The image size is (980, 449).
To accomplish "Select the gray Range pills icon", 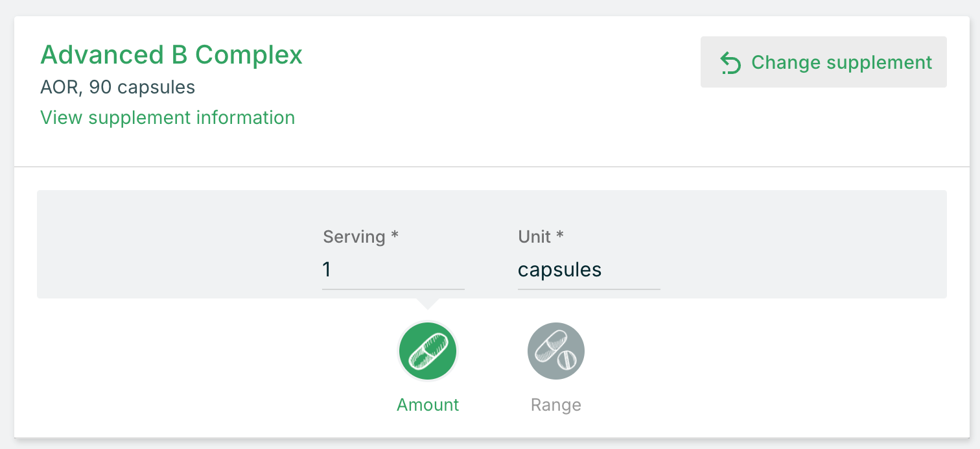I will pyautogui.click(x=556, y=351).
